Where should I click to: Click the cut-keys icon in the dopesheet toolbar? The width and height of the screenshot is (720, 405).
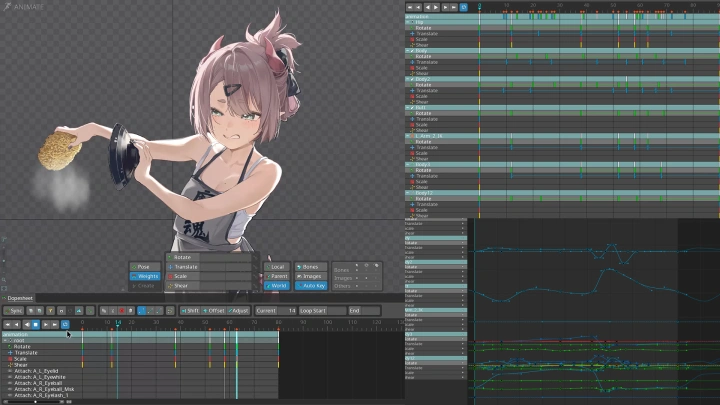(x=113, y=311)
